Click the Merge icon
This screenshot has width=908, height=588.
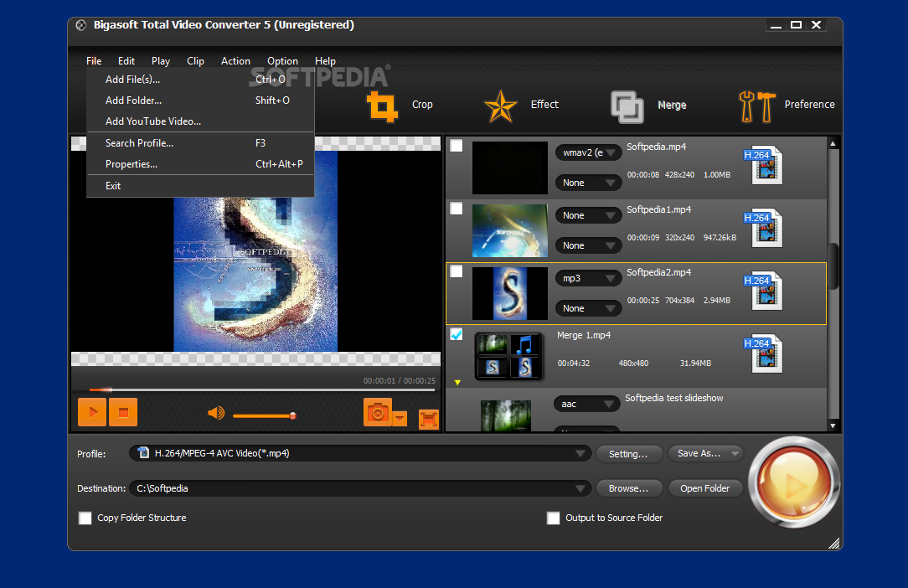point(627,106)
